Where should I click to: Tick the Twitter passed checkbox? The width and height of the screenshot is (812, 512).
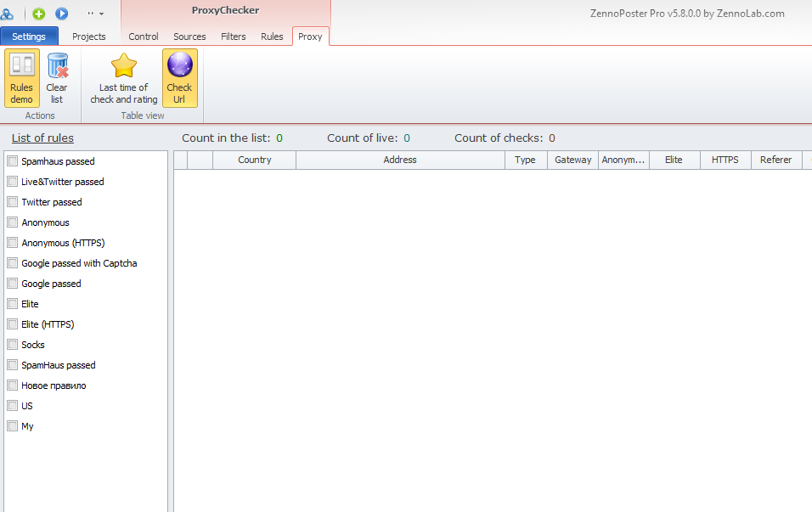(x=13, y=202)
